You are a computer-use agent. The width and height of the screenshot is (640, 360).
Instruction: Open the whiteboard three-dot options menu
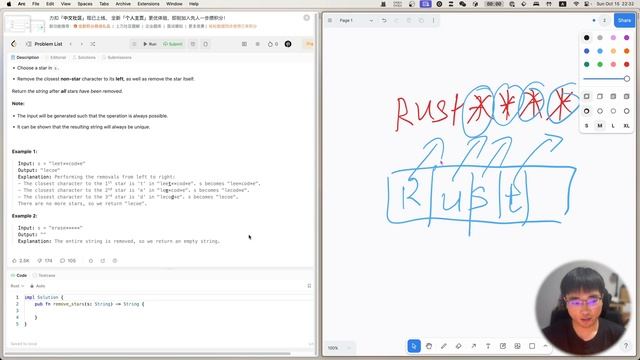point(433,20)
